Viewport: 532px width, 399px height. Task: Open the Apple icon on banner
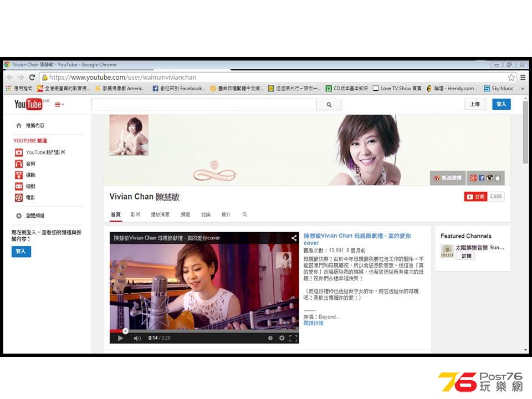[x=498, y=178]
